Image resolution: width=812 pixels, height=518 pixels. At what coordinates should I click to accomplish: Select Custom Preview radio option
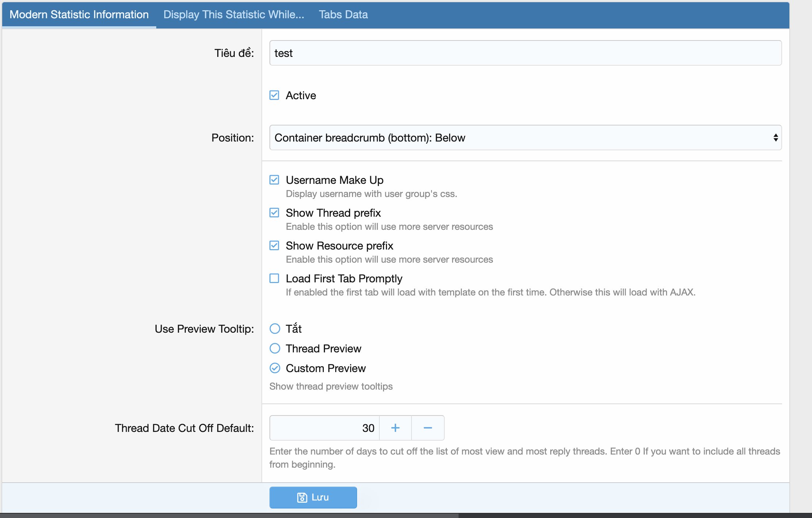point(275,368)
